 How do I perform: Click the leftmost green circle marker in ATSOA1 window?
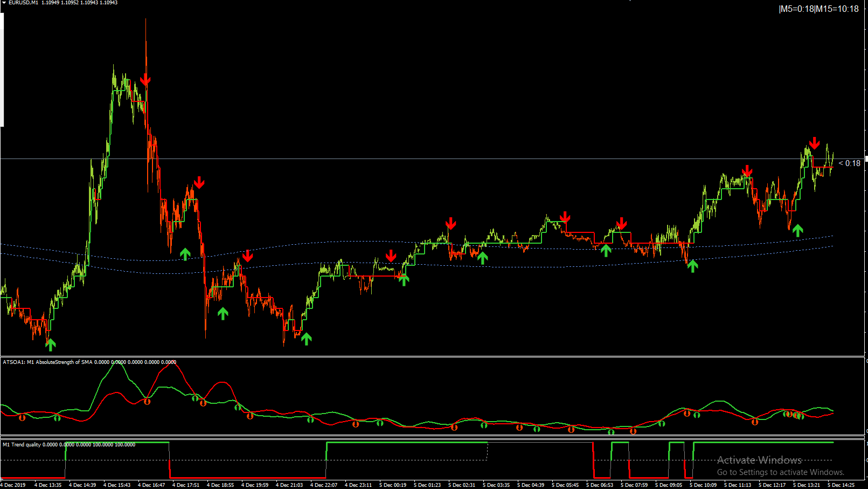pos(57,417)
